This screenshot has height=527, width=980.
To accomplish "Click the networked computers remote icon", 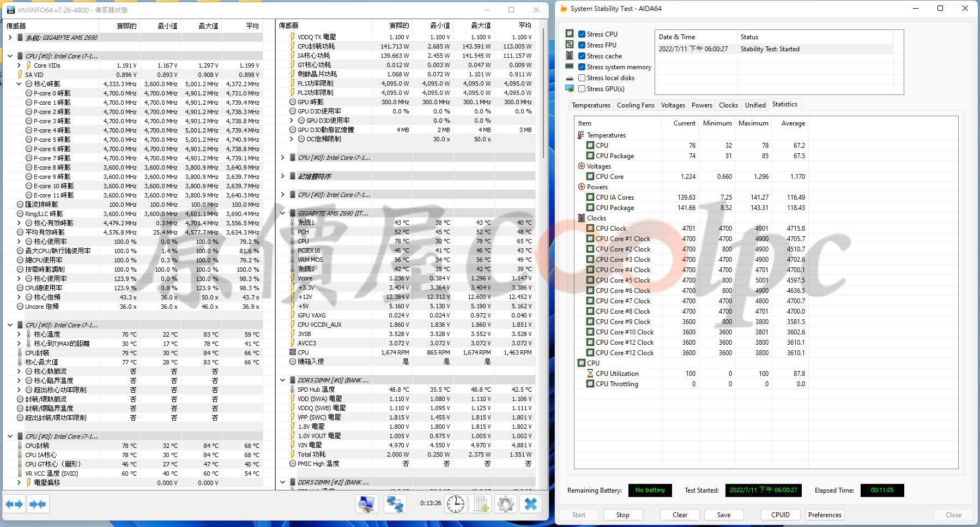I will point(395,504).
